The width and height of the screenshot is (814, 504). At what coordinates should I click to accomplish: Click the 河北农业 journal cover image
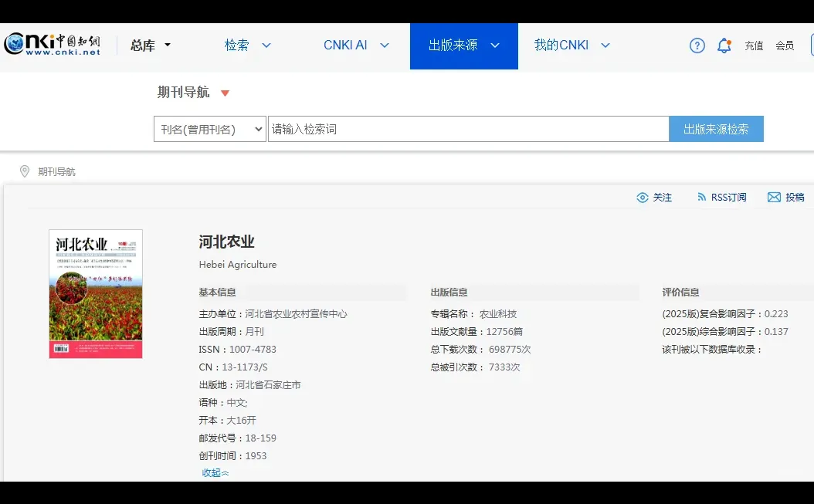pos(95,293)
